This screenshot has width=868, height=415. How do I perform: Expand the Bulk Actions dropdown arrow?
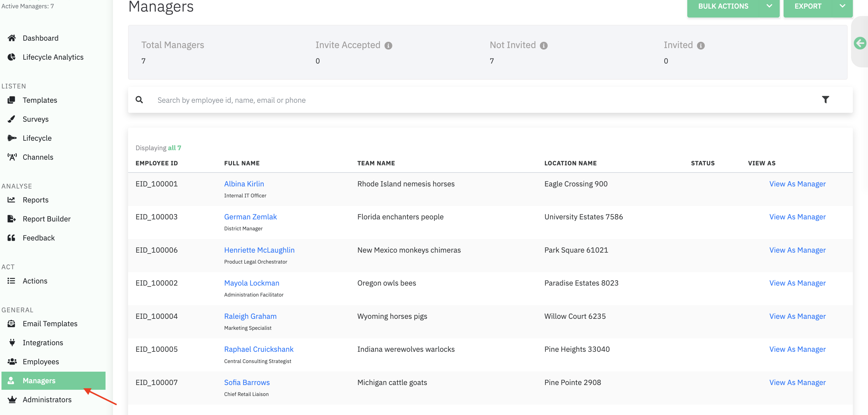[x=769, y=6]
